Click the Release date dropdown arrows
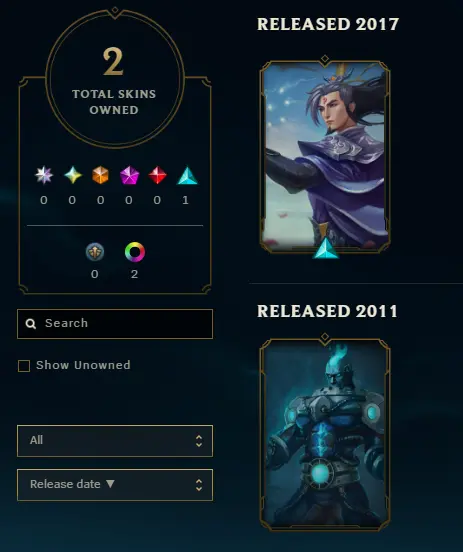The height and width of the screenshot is (552, 463). (x=199, y=485)
